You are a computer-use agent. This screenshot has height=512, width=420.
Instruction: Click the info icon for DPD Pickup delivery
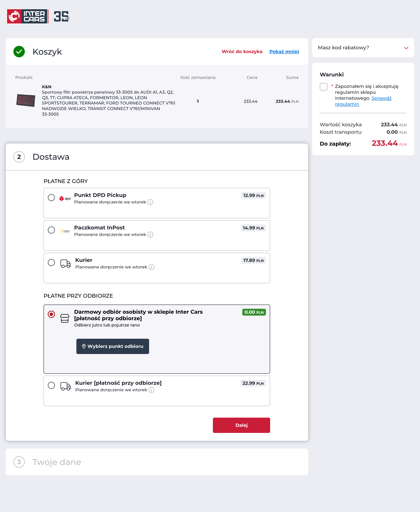pyautogui.click(x=150, y=202)
